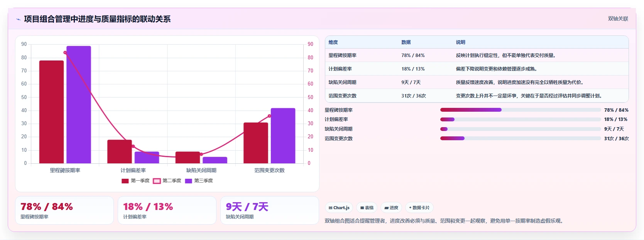Click the chart title 项目组合管理中进度与质量指标的联动关系

pyautogui.click(x=97, y=19)
